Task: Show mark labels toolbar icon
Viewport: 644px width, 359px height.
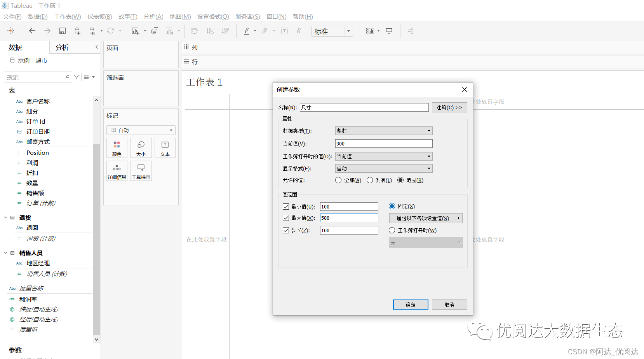Action: click(x=285, y=31)
